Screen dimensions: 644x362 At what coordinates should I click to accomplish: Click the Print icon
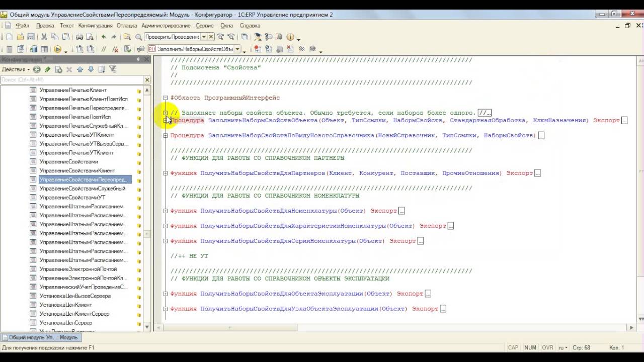pos(79,37)
